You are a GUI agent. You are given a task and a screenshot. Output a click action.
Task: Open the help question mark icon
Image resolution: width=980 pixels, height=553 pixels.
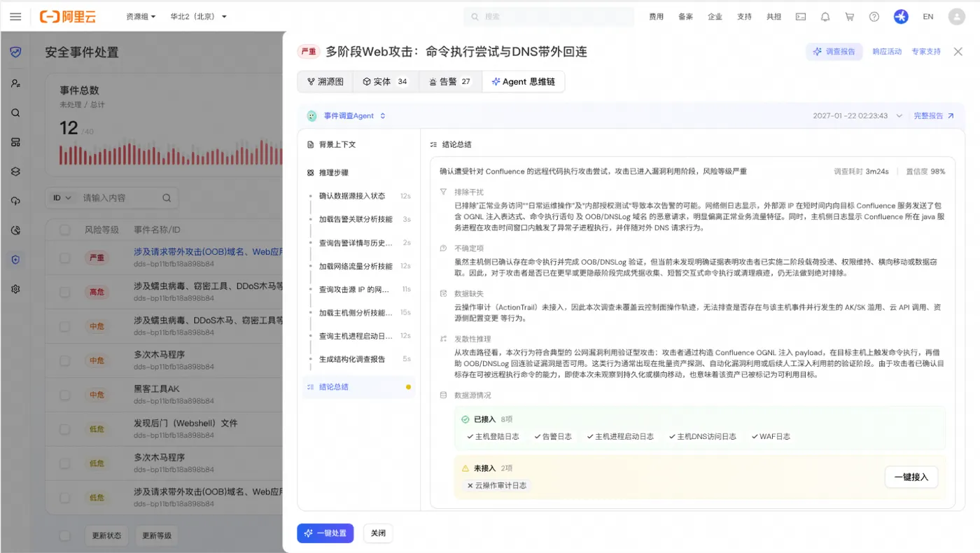[874, 17]
